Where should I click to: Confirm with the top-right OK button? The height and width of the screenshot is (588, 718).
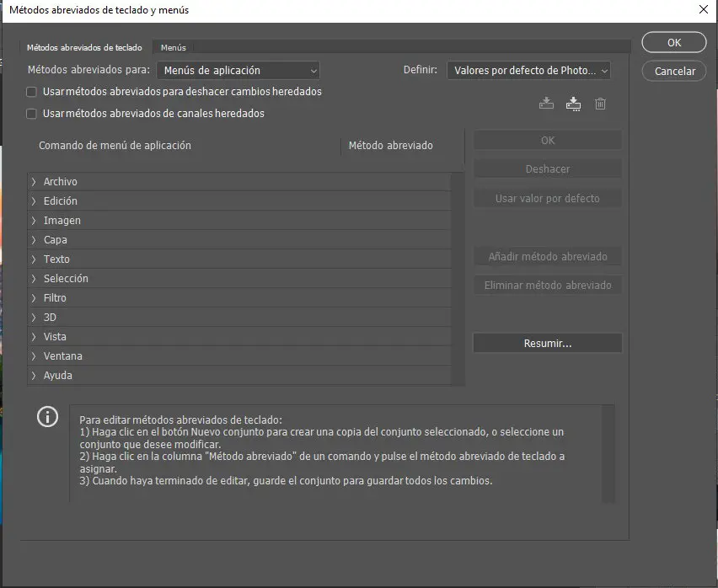click(x=674, y=43)
